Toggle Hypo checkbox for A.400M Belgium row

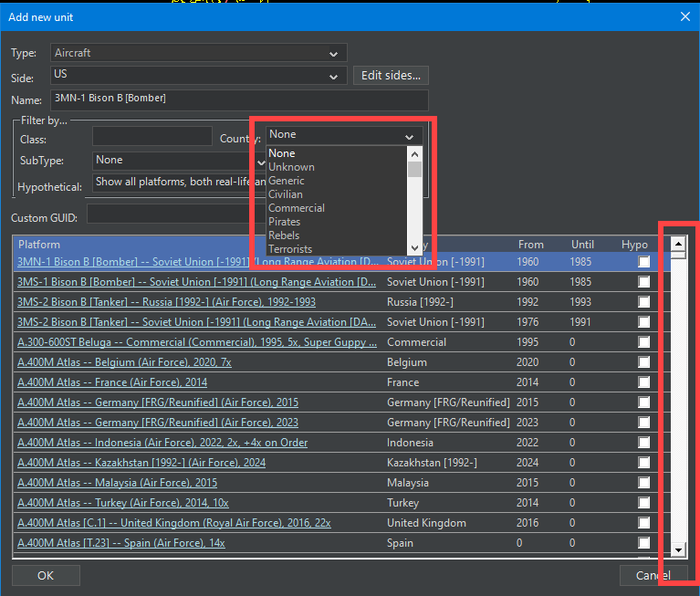point(643,362)
